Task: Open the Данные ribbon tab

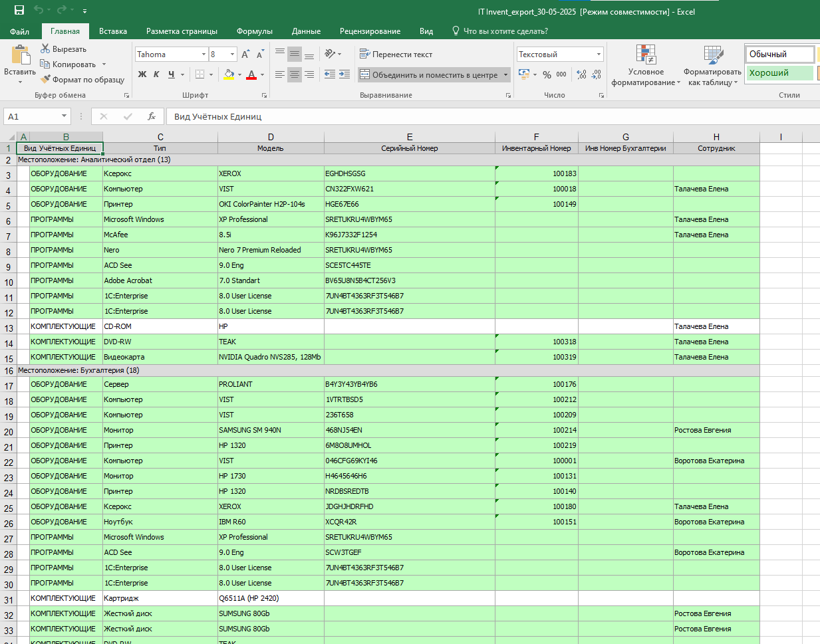Action: (x=306, y=31)
